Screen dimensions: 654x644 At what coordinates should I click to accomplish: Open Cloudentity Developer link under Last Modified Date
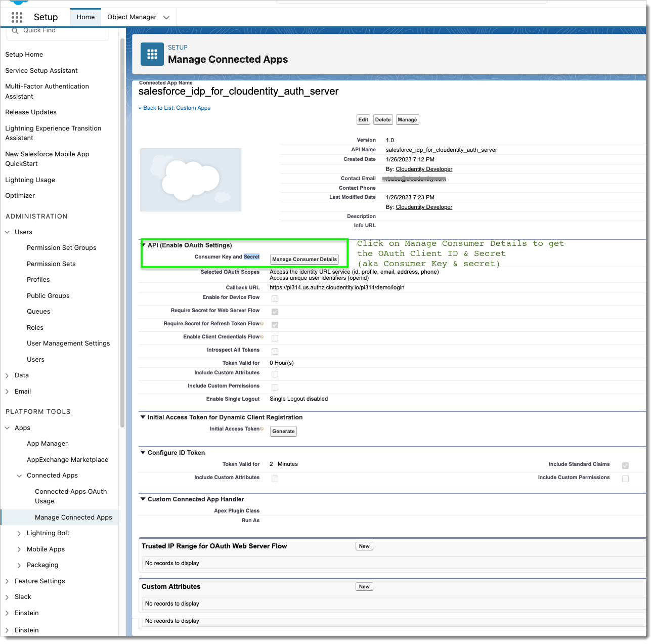(424, 207)
